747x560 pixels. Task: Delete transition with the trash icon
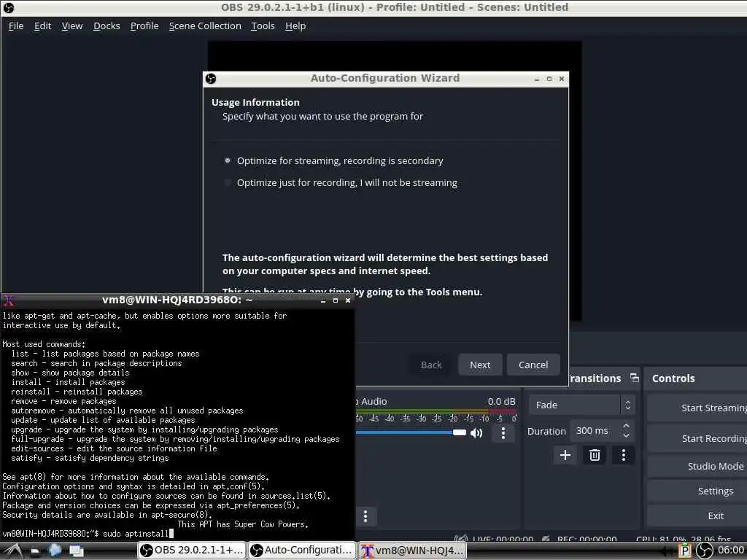tap(595, 455)
